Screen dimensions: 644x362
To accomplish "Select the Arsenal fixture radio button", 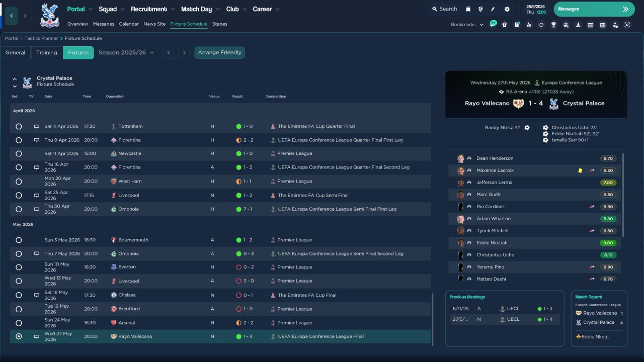I will (19, 323).
